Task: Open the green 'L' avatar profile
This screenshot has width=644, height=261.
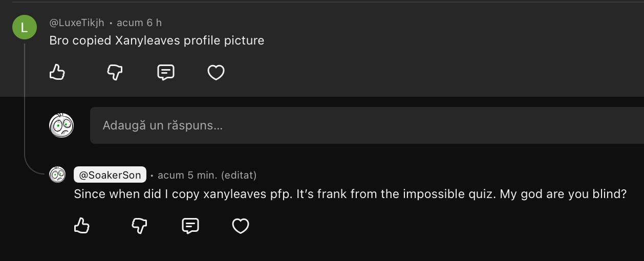Action: click(25, 28)
